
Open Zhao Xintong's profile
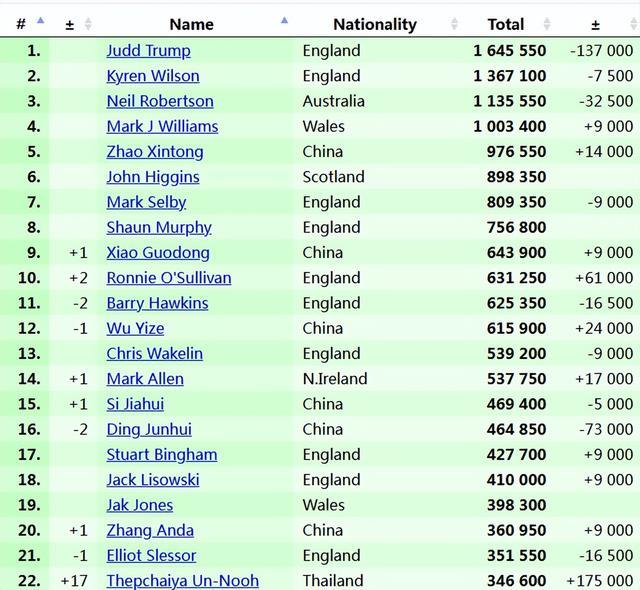155,151
